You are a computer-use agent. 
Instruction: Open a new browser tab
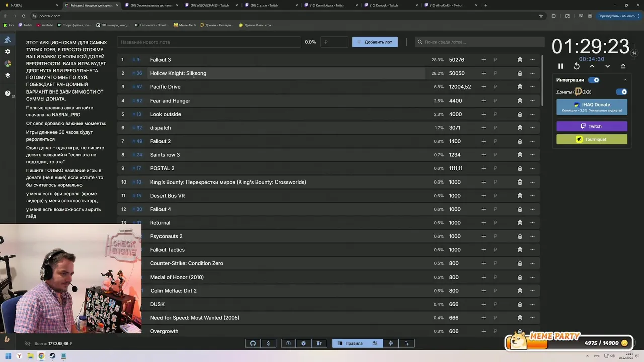[x=486, y=5]
